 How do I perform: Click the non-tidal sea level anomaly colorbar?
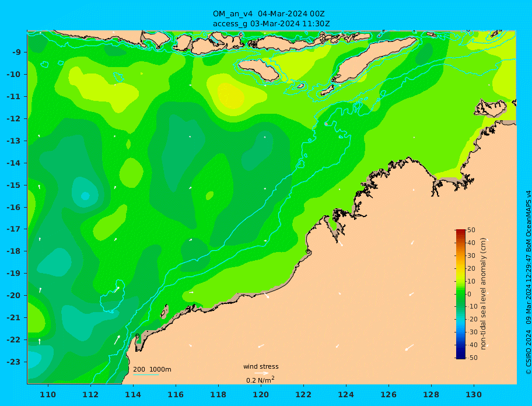click(460, 294)
